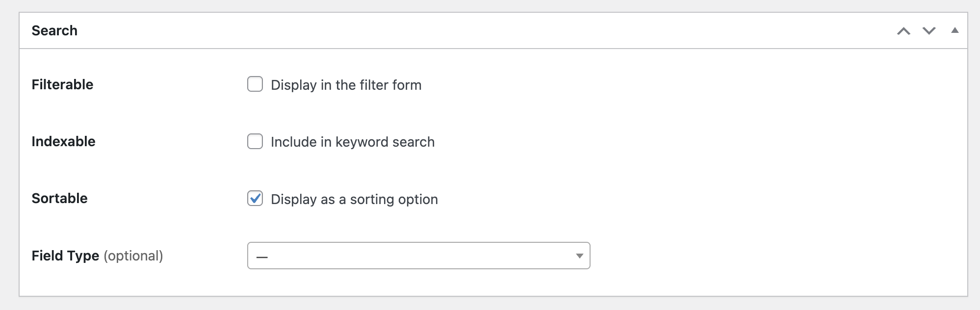Move the Search panel up

coord(903,31)
